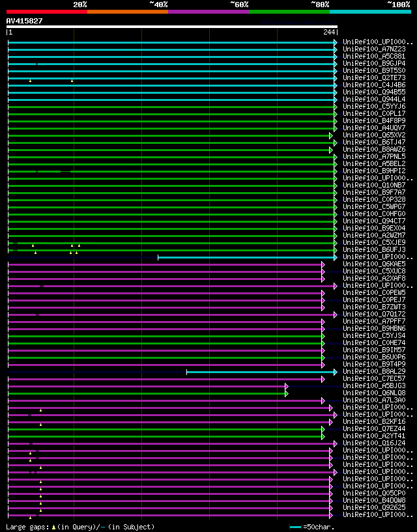Select hit UniRef100_Q94B55
Image resolution: width=417 pixels, height=532 pixels.
point(374,92)
